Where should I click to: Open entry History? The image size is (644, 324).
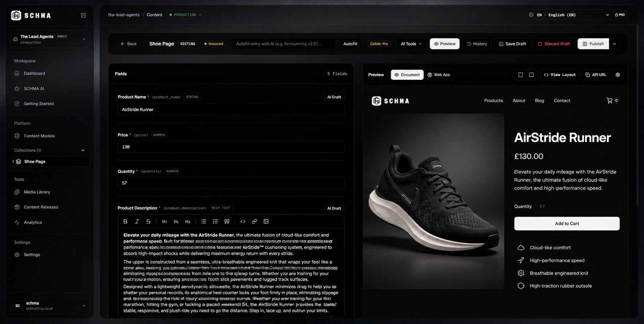477,44
